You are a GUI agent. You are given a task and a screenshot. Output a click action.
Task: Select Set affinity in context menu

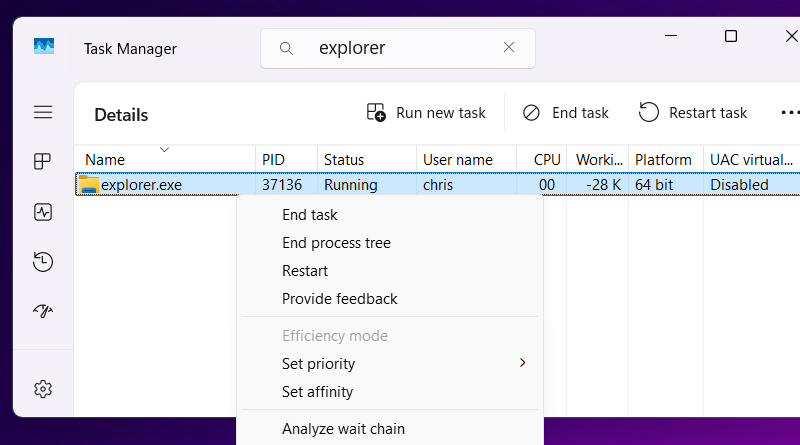pyautogui.click(x=317, y=392)
